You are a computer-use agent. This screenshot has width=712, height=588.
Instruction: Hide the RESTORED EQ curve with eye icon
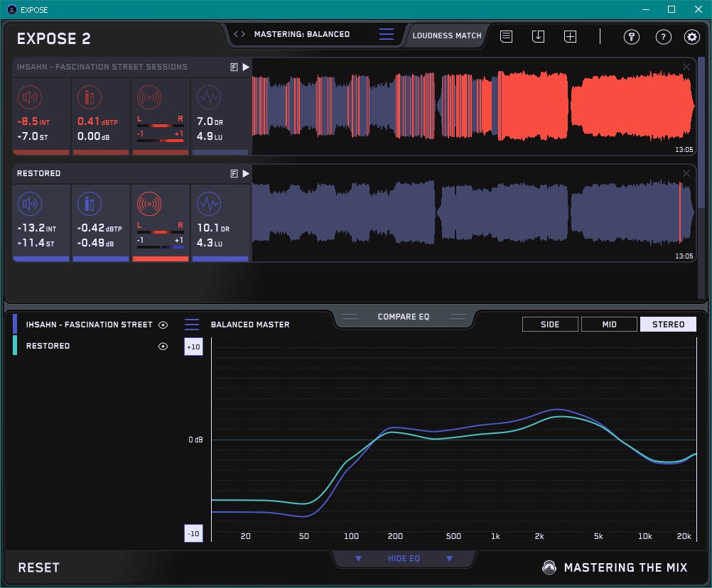click(163, 347)
